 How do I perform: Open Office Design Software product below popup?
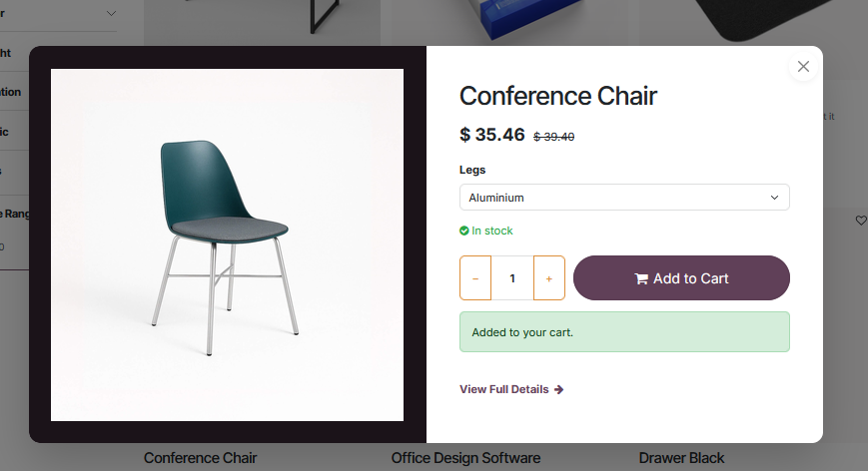[x=465, y=458]
